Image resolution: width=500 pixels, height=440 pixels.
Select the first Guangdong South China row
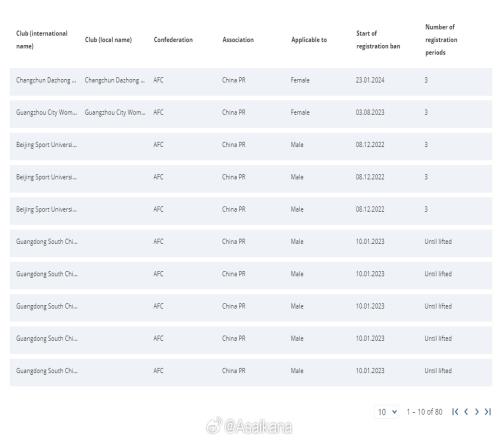pos(251,243)
